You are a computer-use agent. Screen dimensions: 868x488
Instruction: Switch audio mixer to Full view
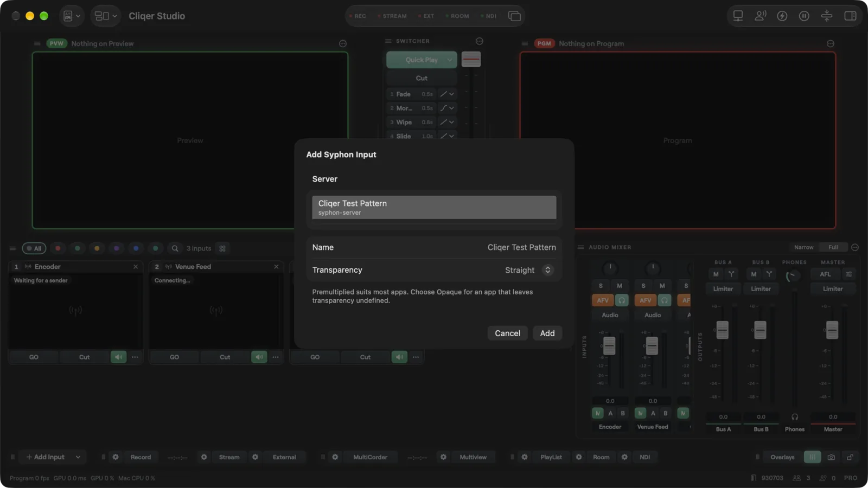[x=833, y=247]
